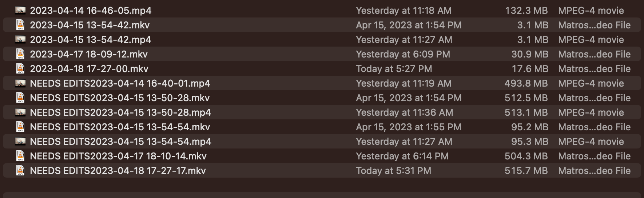Click the movie thumbnail of 2023-04-15 13-54-42.mp4
The height and width of the screenshot is (198, 644).
[x=20, y=39]
